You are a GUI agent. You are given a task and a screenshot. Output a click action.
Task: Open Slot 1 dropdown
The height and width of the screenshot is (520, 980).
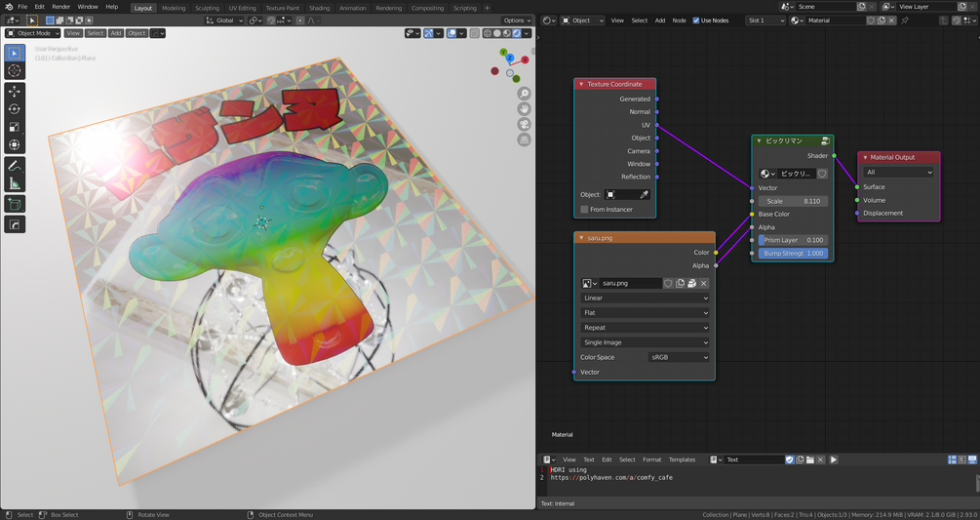tap(765, 20)
